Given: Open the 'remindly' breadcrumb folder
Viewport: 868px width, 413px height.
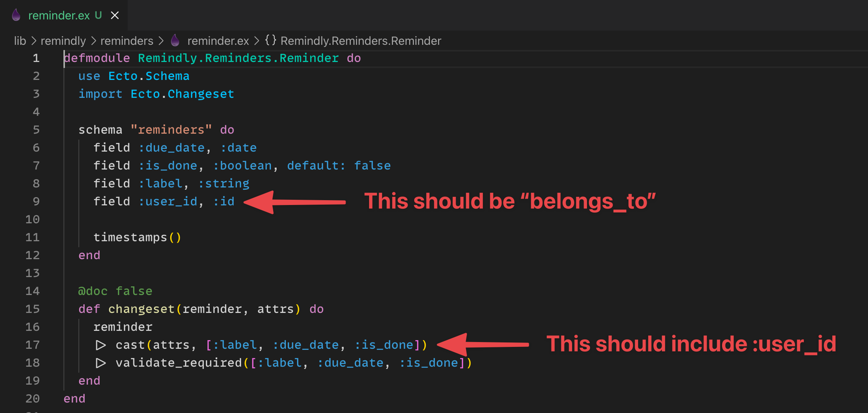Looking at the screenshot, I should pyautogui.click(x=63, y=41).
